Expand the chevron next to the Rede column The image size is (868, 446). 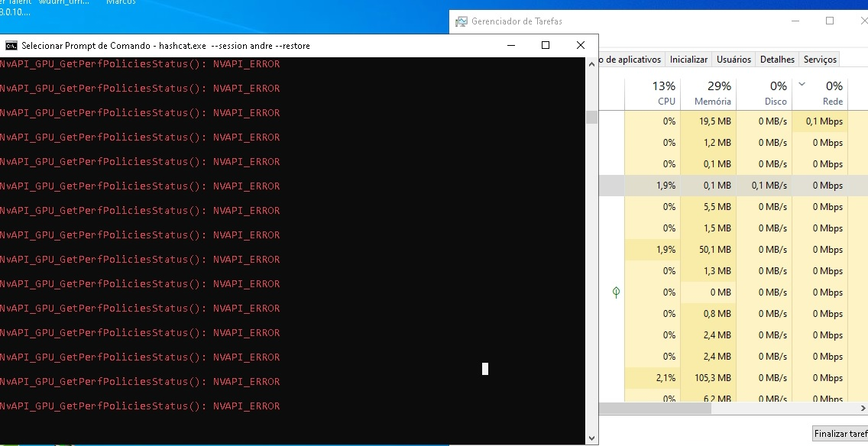pyautogui.click(x=802, y=85)
